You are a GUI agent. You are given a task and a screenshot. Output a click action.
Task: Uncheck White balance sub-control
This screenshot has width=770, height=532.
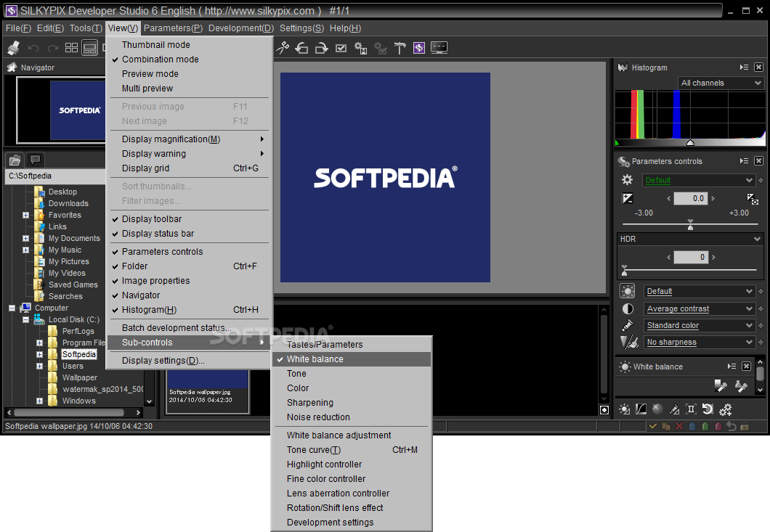(352, 359)
